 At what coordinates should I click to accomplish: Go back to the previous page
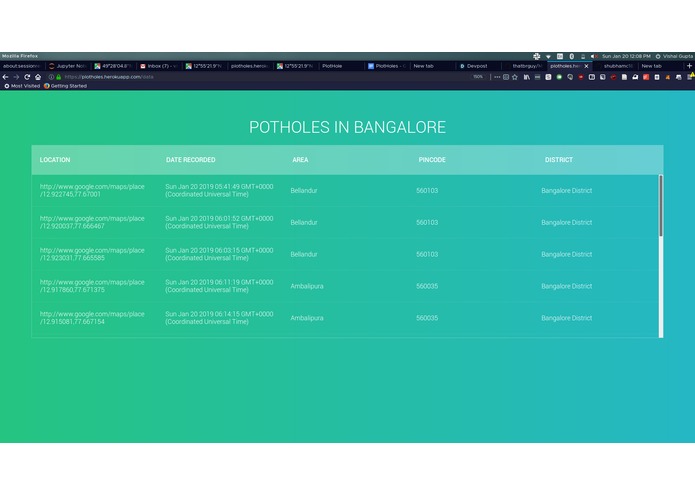(5, 77)
